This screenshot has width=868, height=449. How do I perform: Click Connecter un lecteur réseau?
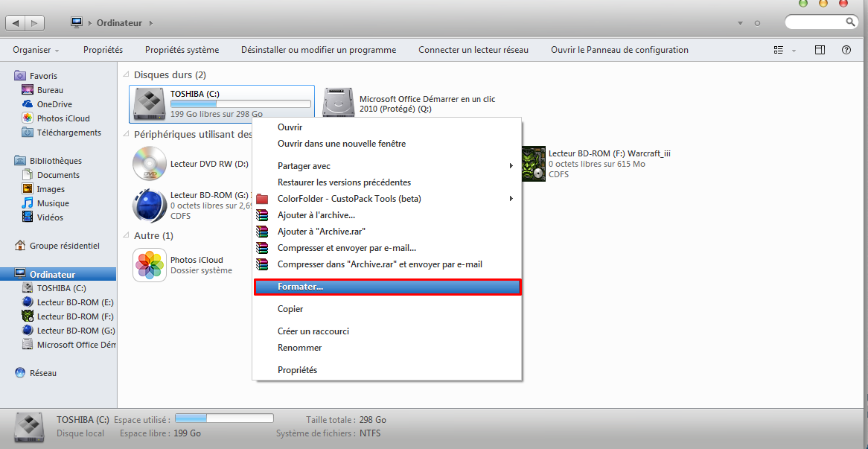point(473,50)
